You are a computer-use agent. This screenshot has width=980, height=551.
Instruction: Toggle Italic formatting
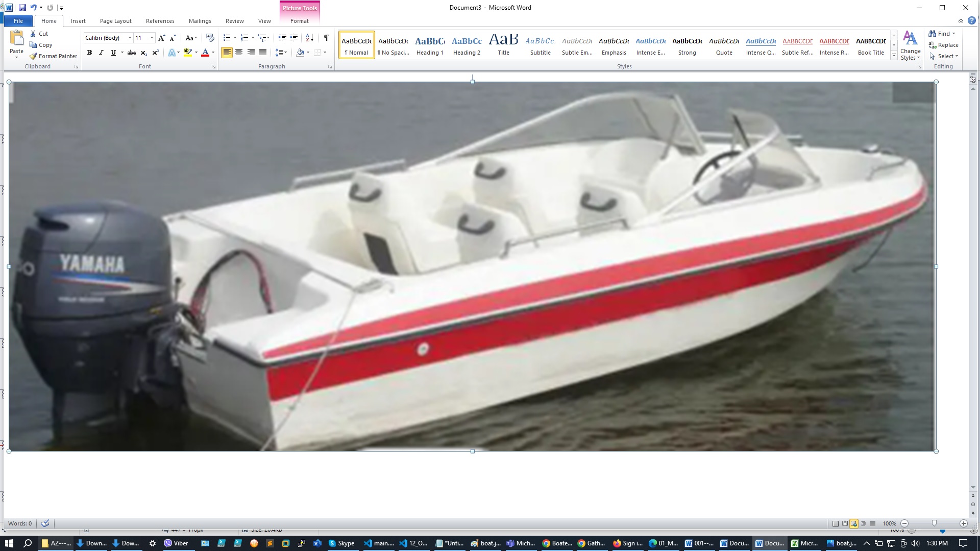click(x=101, y=53)
